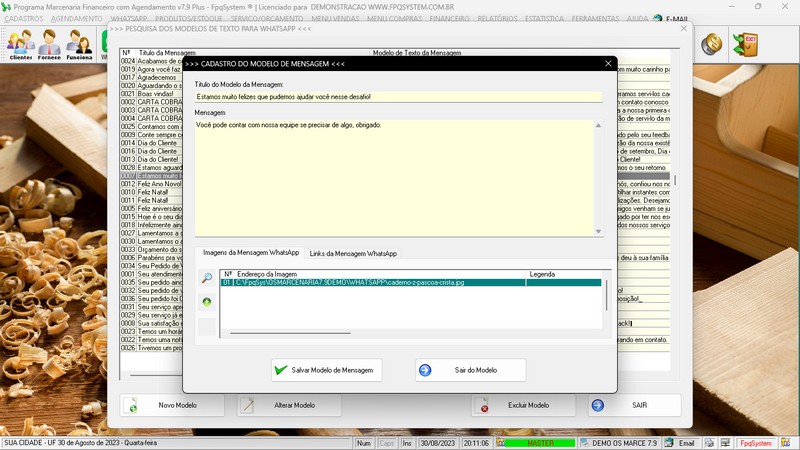Click message area scroll down arrow
Viewport: 800px width, 450px height.
click(598, 232)
